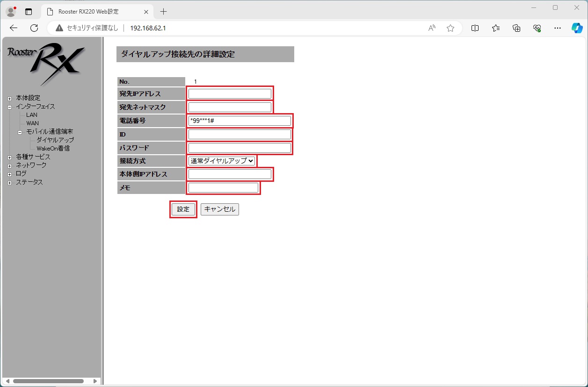The height and width of the screenshot is (387, 588).
Task: Open the Browser essentials heart icon
Action: point(537,28)
